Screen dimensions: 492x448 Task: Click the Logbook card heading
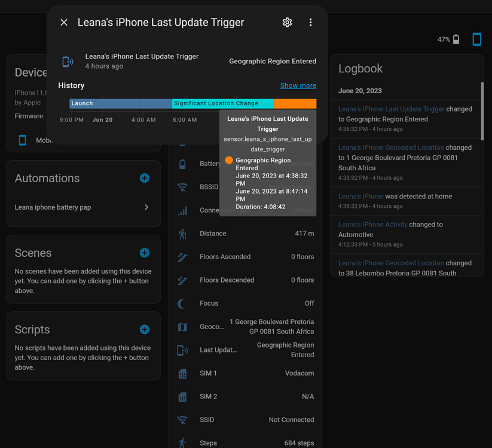[x=360, y=69]
